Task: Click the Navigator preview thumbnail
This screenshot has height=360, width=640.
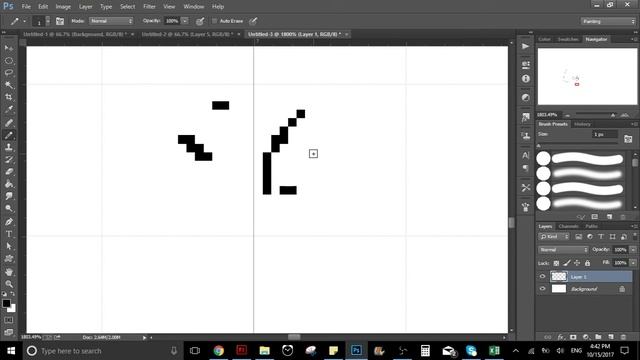Action: click(x=587, y=76)
